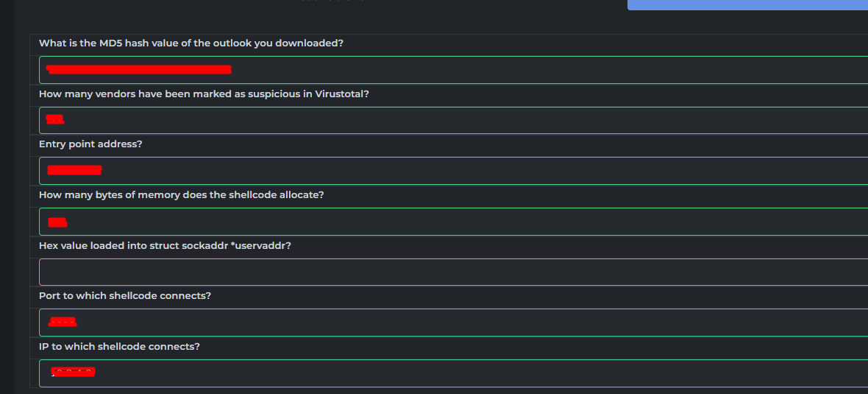Click the 'IP to which shellcode connects?' label
Image resolution: width=868 pixels, height=394 pixels.
tap(119, 346)
